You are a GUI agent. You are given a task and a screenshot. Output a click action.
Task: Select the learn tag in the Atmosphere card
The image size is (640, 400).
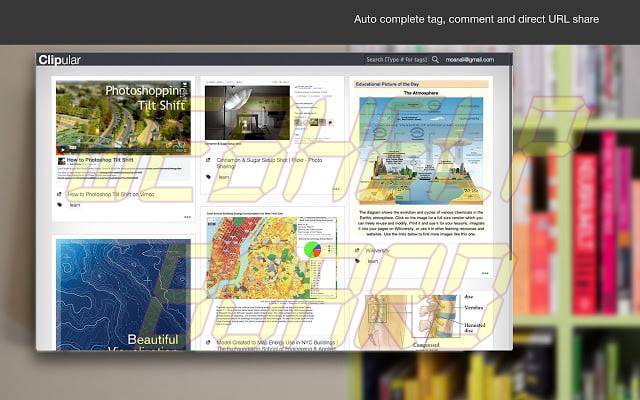[373, 261]
